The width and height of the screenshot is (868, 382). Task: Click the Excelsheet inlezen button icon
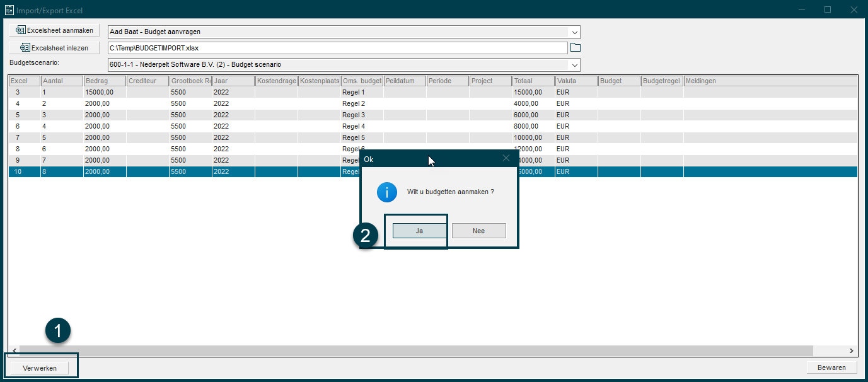tap(25, 47)
